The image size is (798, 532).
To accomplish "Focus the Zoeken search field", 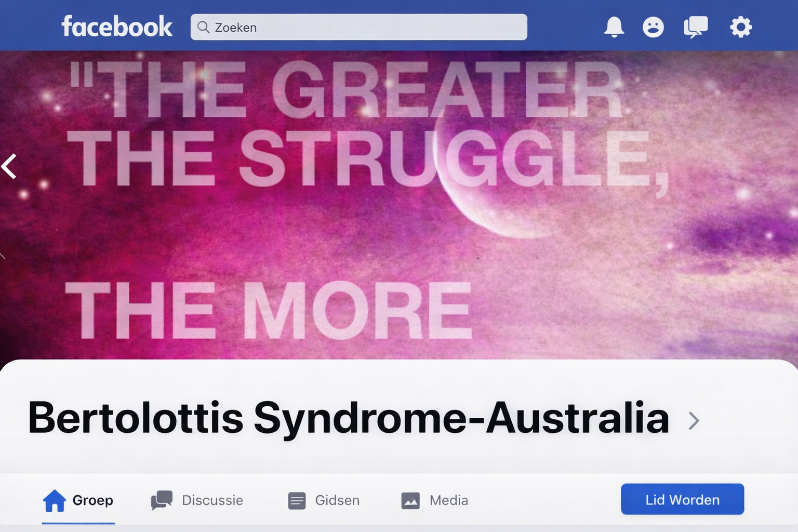I will (x=359, y=27).
